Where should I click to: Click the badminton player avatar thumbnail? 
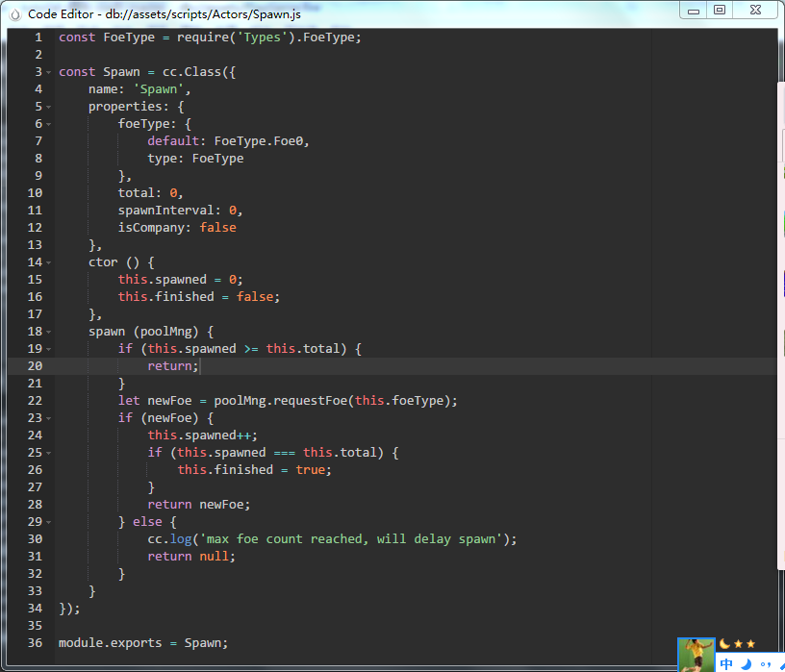[x=696, y=655]
